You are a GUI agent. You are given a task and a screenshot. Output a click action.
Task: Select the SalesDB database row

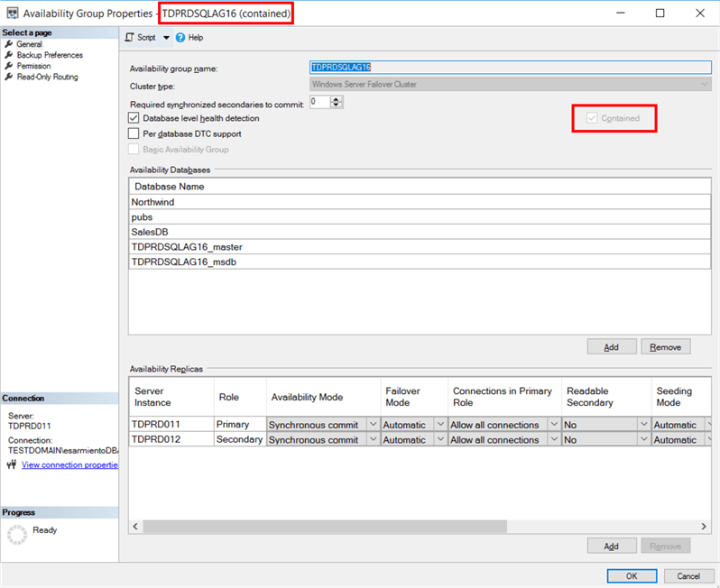[420, 232]
